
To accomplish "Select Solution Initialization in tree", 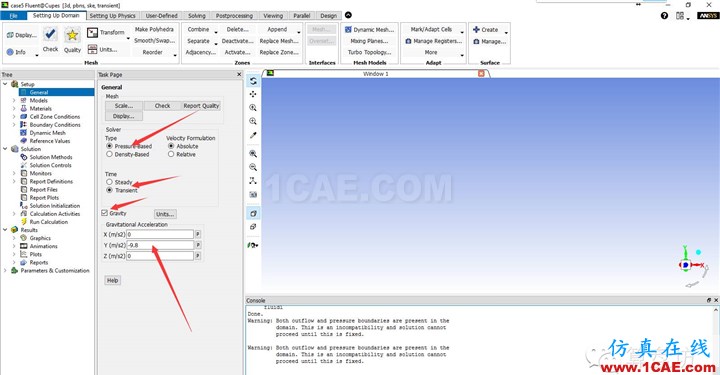I will click(55, 206).
